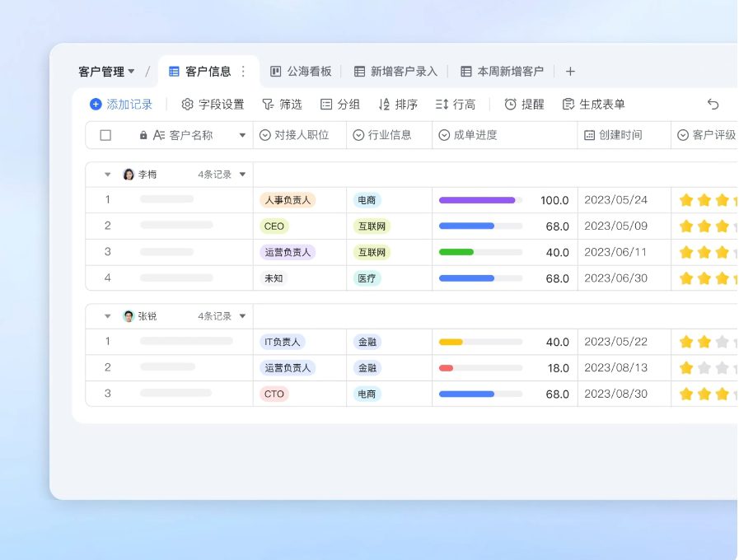Image resolution: width=739 pixels, height=560 pixels.
Task: Click the select icon in 行业信息 header
Action: pyautogui.click(x=358, y=135)
